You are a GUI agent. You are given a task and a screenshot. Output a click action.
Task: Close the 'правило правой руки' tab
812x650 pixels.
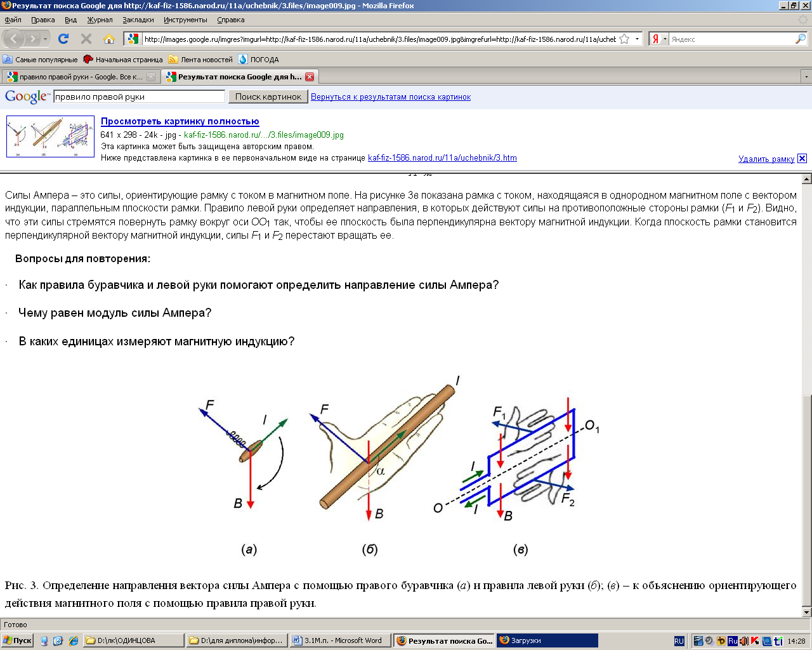151,77
